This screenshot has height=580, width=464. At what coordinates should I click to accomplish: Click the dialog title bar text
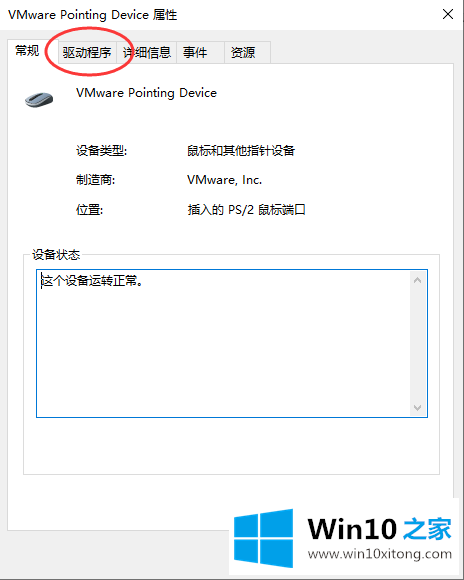coord(93,15)
